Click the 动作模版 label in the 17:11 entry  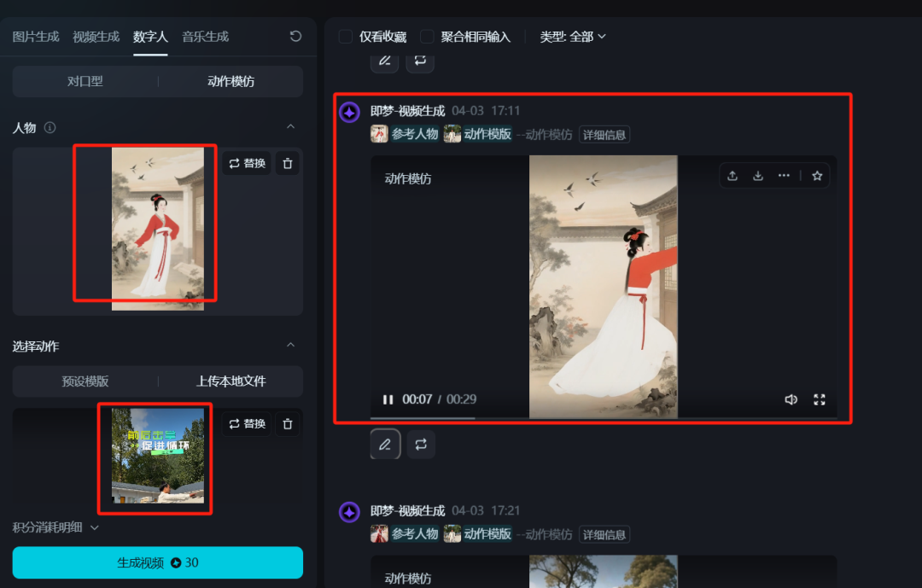point(487,134)
